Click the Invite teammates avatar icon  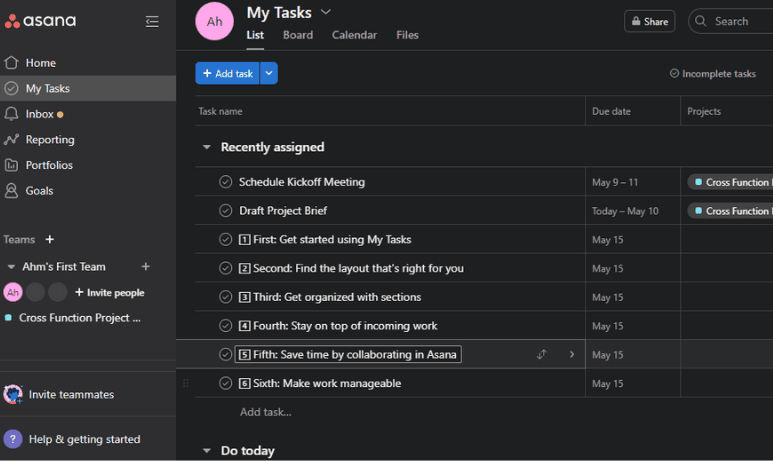[13, 394]
